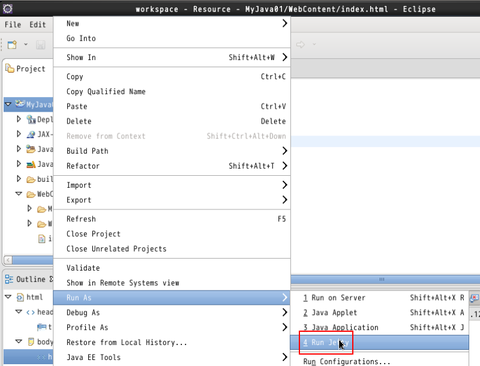
Task: Expand the Deployment Descriptor node
Action: (x=19, y=119)
